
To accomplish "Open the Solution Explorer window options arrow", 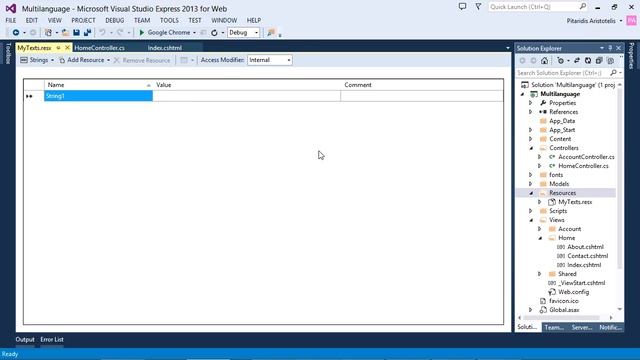I will (x=602, y=48).
